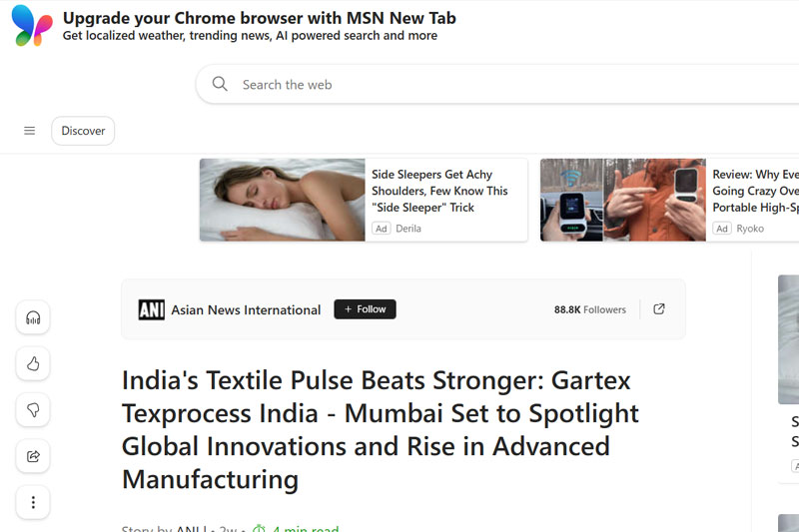The height and width of the screenshot is (532, 799).
Task: Open the Side Sleepers ad headline
Action: (439, 191)
